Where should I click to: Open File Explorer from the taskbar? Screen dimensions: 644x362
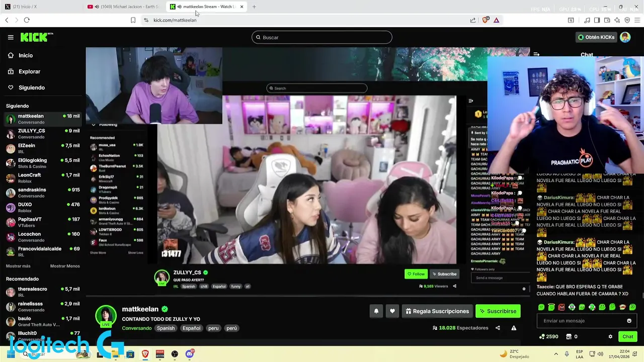pos(115,354)
